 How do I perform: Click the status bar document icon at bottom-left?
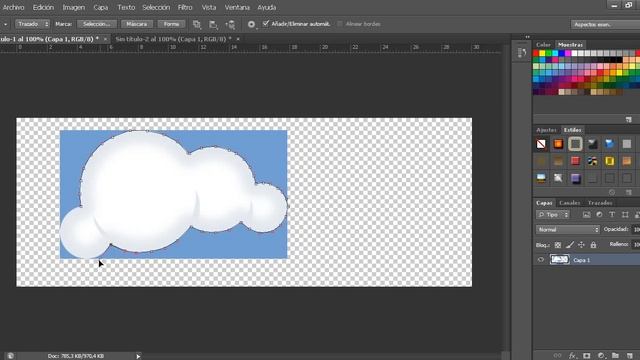pos(10,356)
